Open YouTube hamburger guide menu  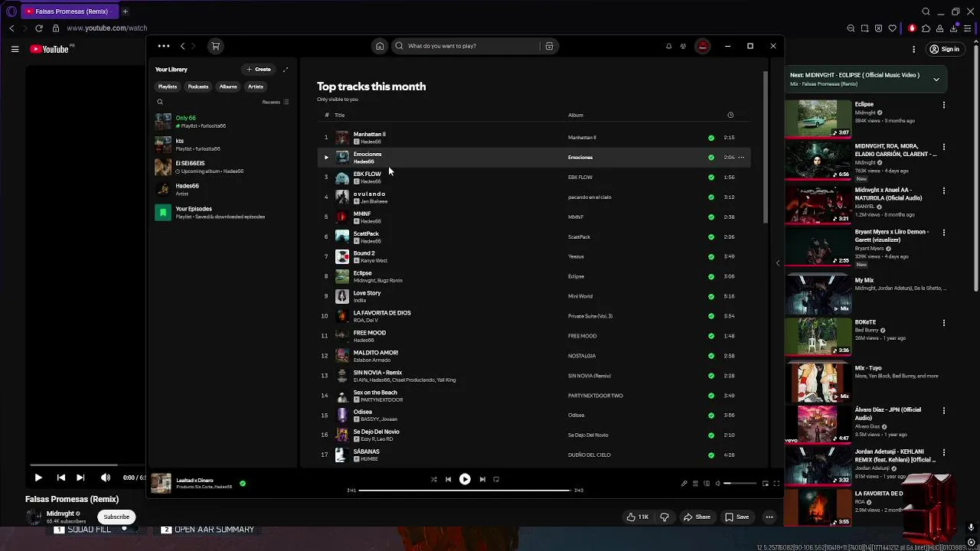(x=15, y=49)
